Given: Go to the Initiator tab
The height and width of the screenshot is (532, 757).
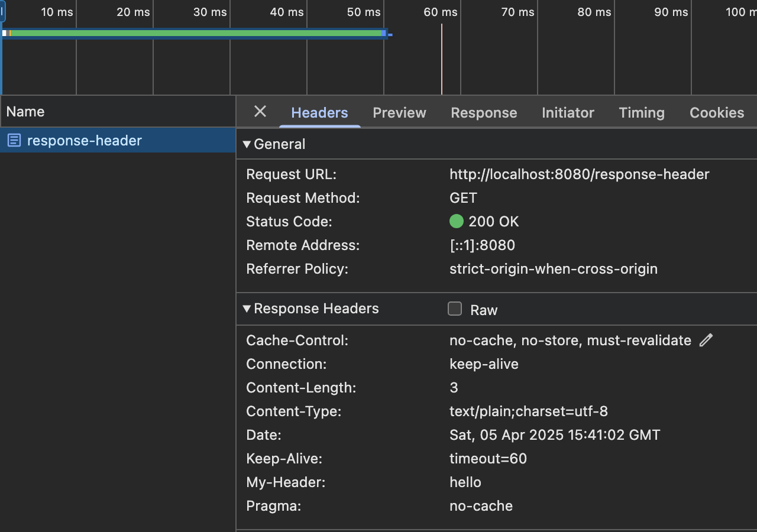Looking at the screenshot, I should coord(568,113).
